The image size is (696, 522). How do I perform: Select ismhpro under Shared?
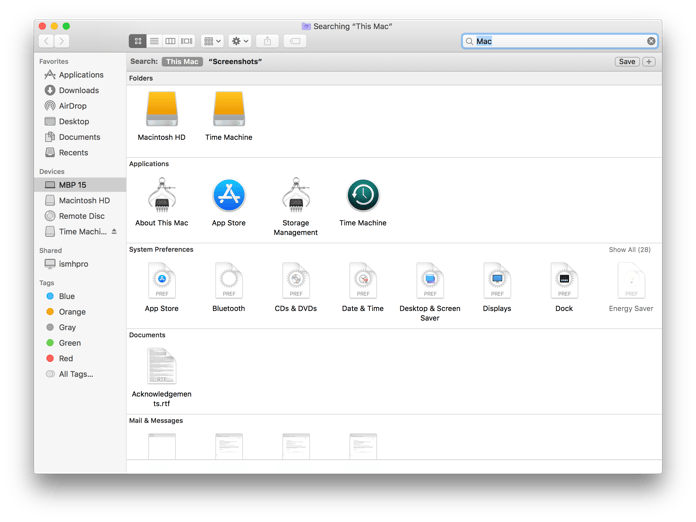(80, 264)
